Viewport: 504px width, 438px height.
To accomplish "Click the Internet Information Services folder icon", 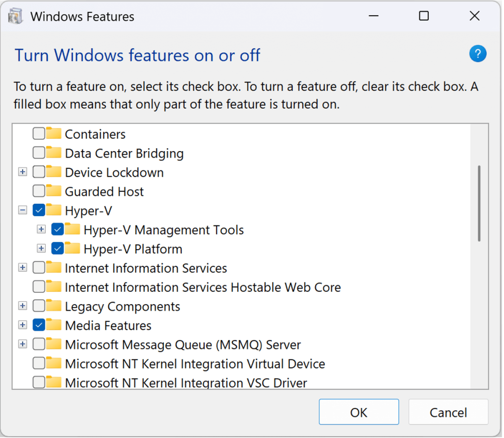I will (x=54, y=268).
